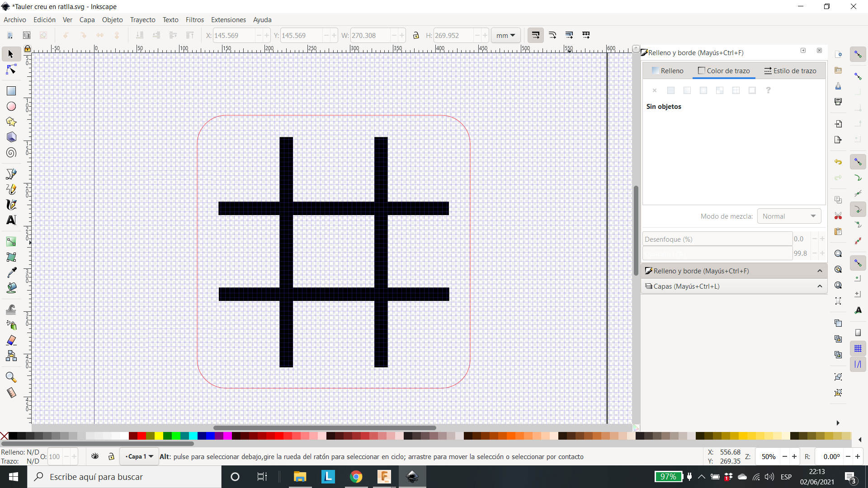This screenshot has height=488, width=868.
Task: Toggle current layer visibility eye
Action: (x=95, y=456)
